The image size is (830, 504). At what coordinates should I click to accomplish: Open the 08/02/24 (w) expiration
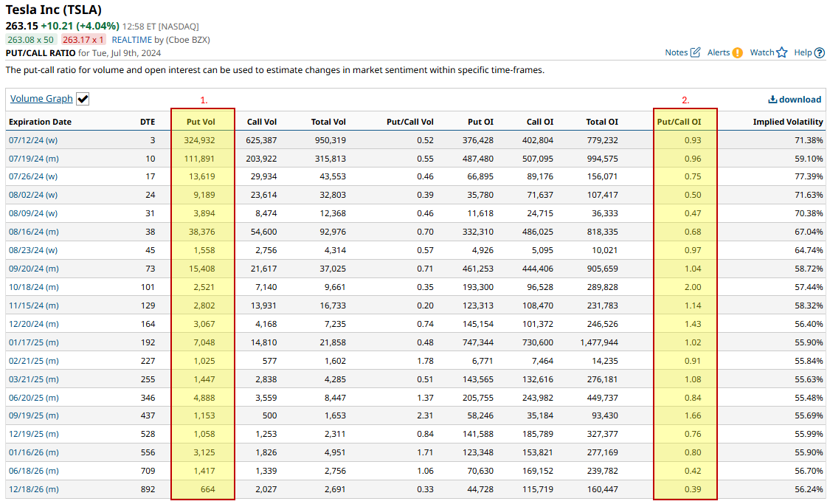[32, 195]
